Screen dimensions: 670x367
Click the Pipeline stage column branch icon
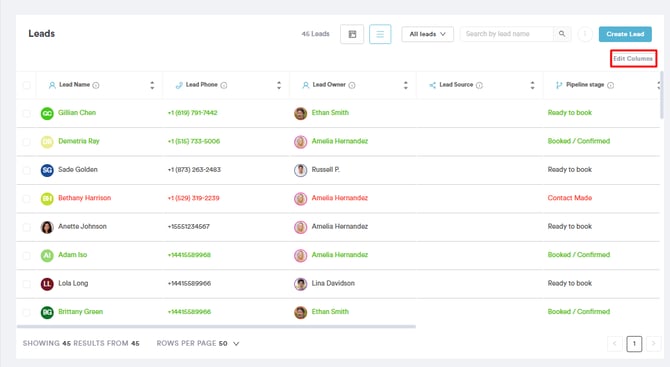coord(559,85)
